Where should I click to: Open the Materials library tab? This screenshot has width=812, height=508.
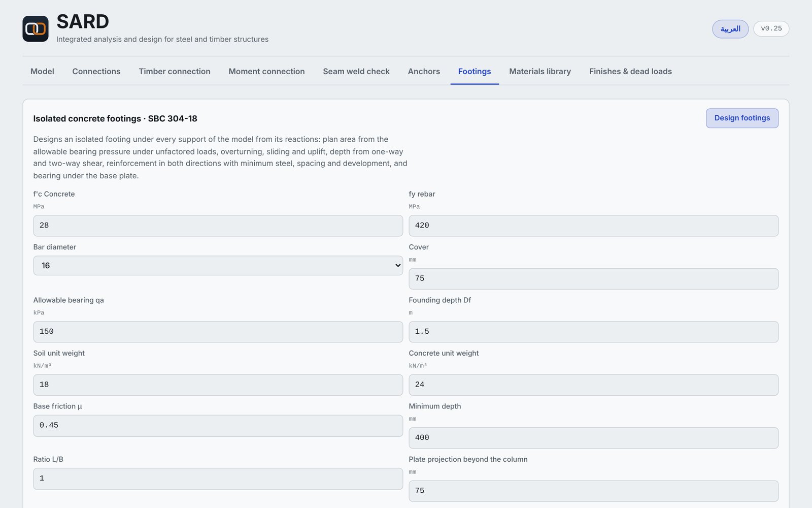[x=540, y=72]
